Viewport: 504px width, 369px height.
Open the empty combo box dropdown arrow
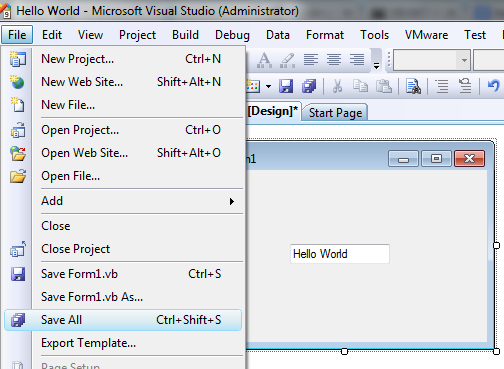(464, 60)
